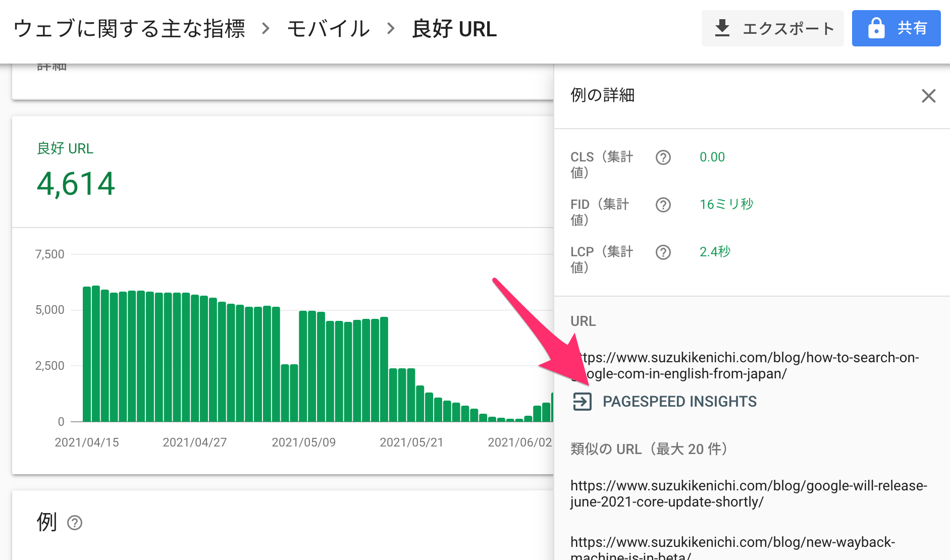This screenshot has height=560, width=950.
Task: Click the 例の詳細 panel title
Action: point(603,95)
